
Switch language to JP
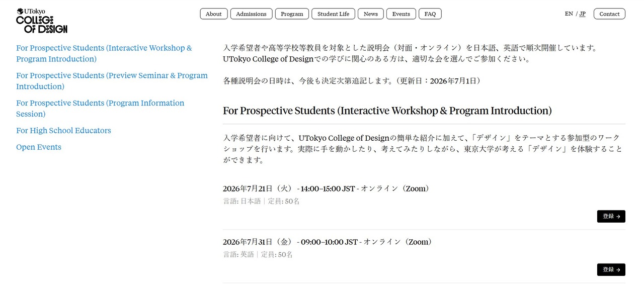582,14
